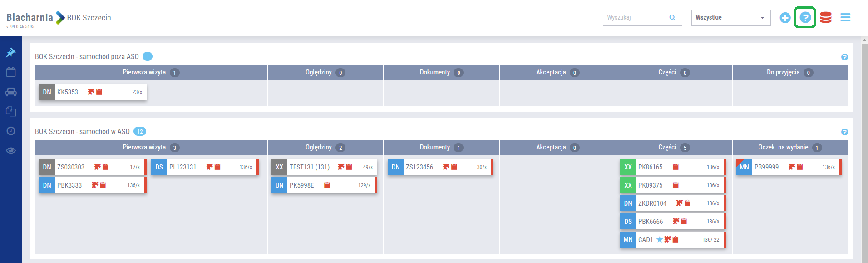Click help icon for samochód poza ASO section

844,57
